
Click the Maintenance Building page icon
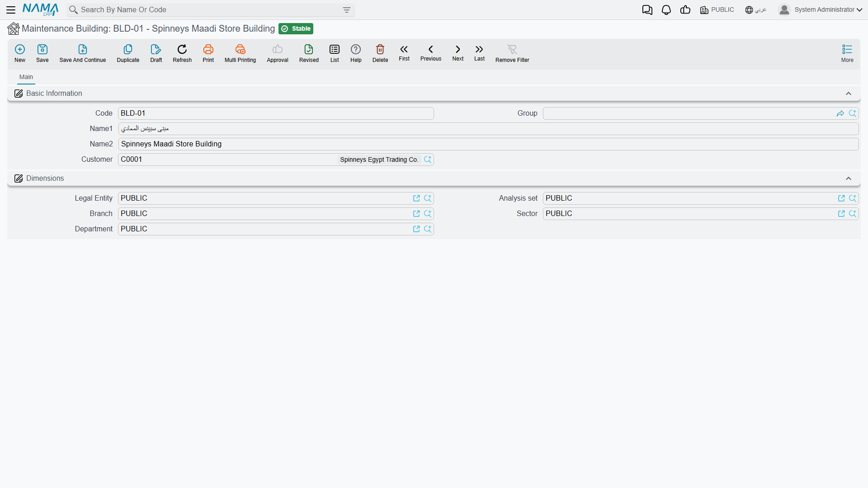click(x=14, y=29)
